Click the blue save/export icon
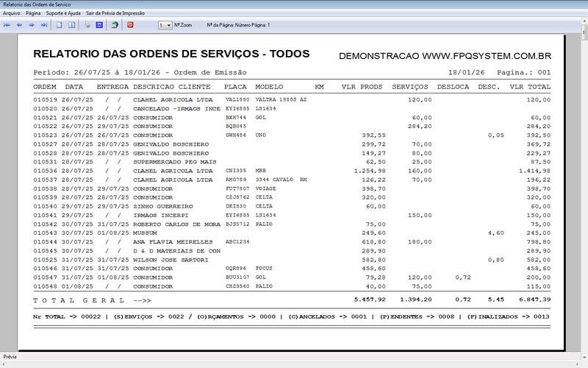The image size is (588, 368). click(x=99, y=25)
